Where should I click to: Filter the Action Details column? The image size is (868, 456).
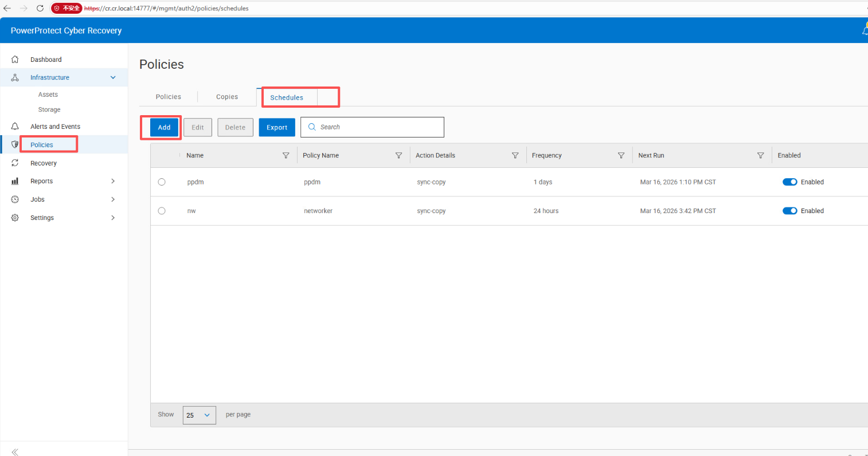pyautogui.click(x=515, y=155)
